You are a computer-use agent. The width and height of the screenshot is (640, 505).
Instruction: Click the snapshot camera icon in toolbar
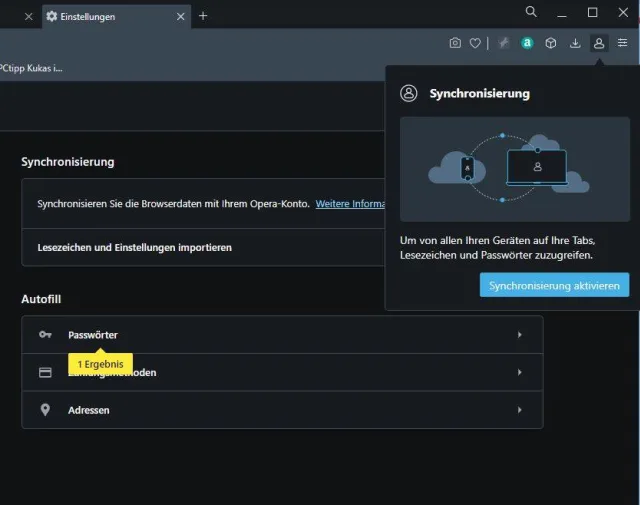point(455,43)
